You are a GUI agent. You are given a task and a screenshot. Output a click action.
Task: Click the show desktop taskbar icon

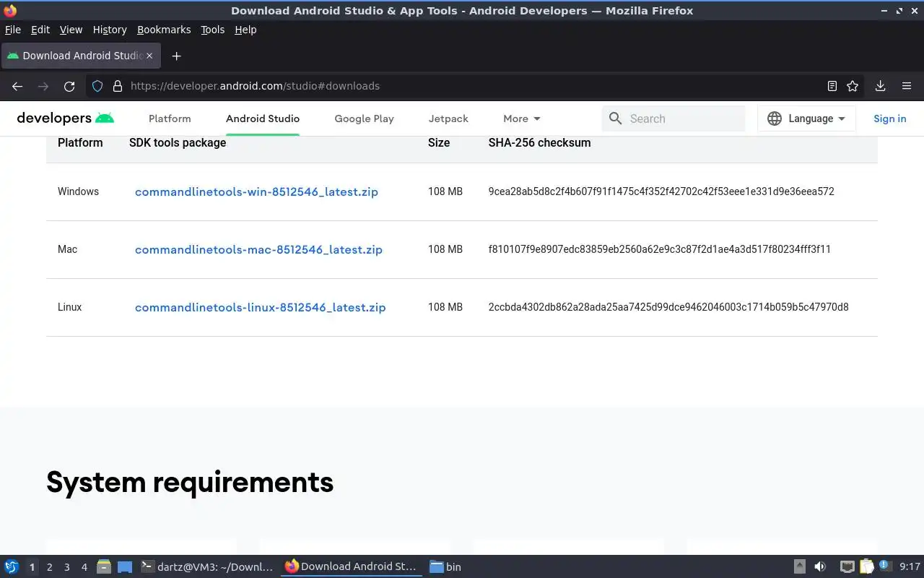[x=125, y=567]
